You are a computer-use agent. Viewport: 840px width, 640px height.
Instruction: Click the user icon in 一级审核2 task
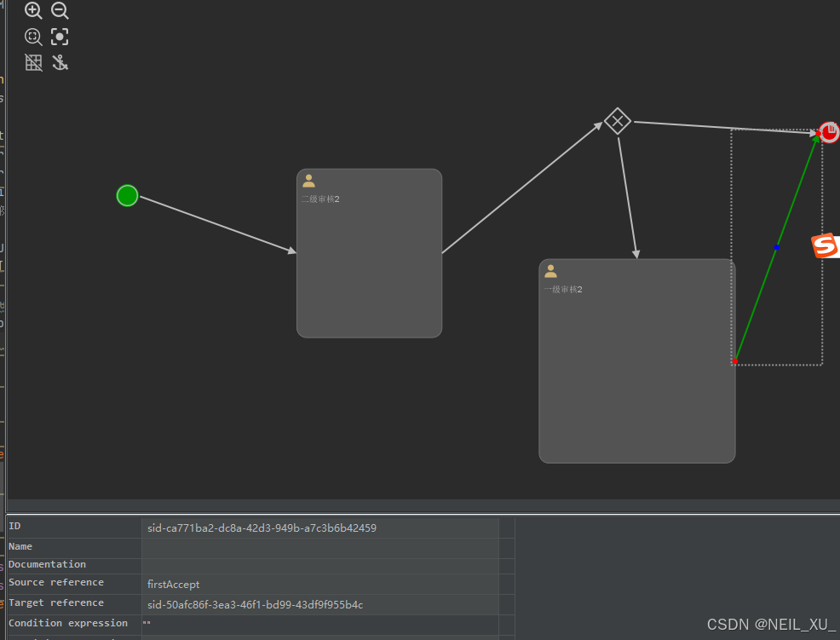(551, 271)
